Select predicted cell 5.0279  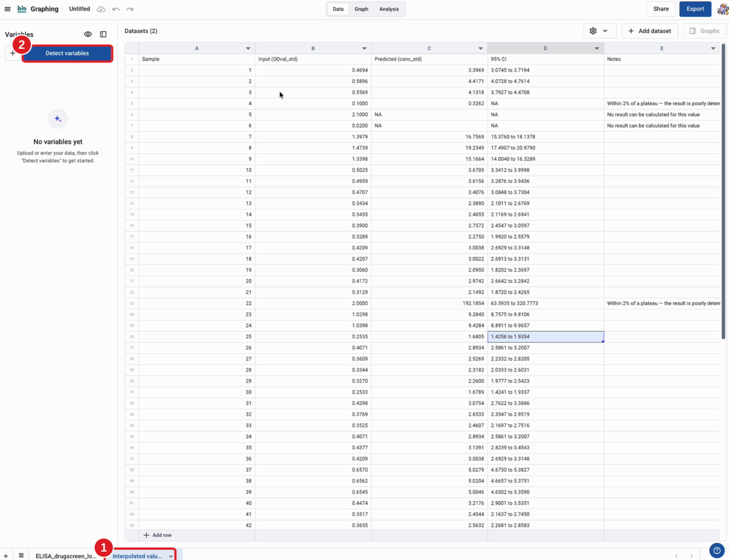point(429,470)
